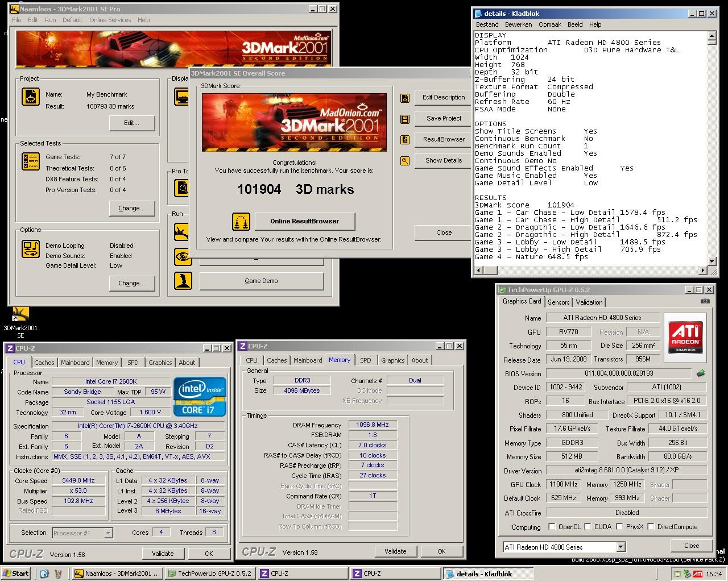This screenshot has width=728, height=582.
Task: Check the PhysX computing checkbox
Action: click(619, 527)
